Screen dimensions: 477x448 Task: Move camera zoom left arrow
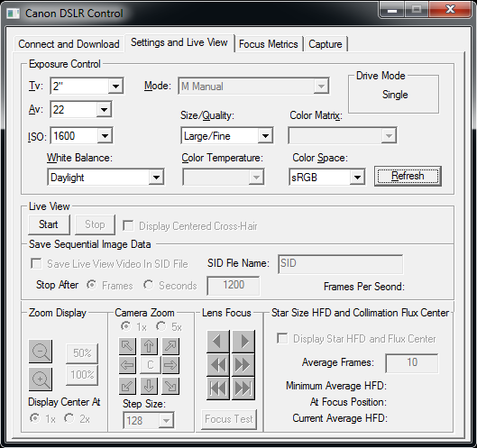coord(127,365)
